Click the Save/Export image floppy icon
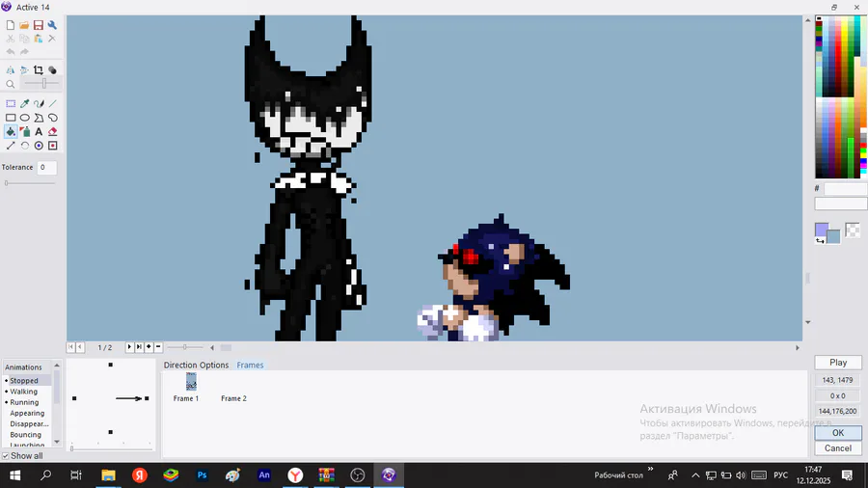Viewport: 868px width, 488px height. click(x=39, y=25)
